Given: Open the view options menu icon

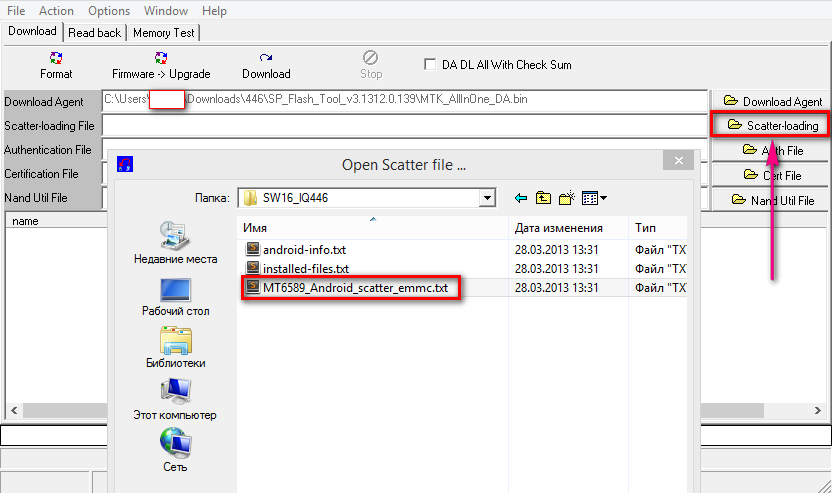Looking at the screenshot, I should (594, 198).
